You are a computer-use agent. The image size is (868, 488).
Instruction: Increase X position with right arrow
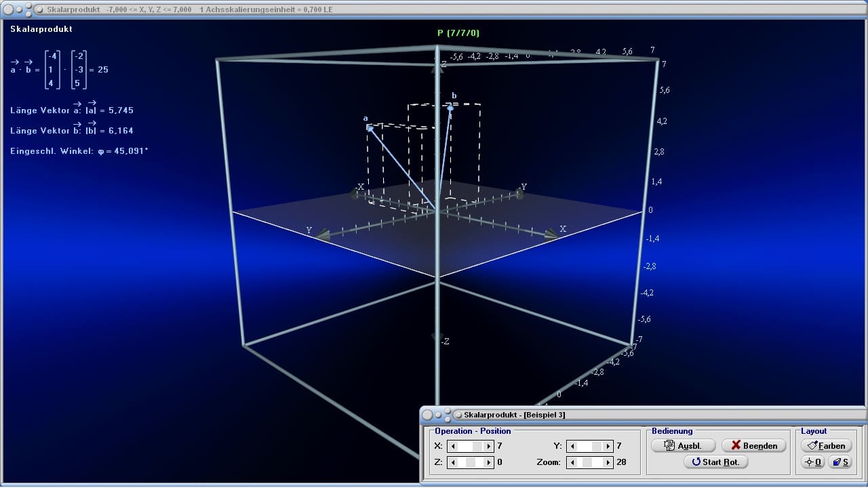(x=488, y=446)
